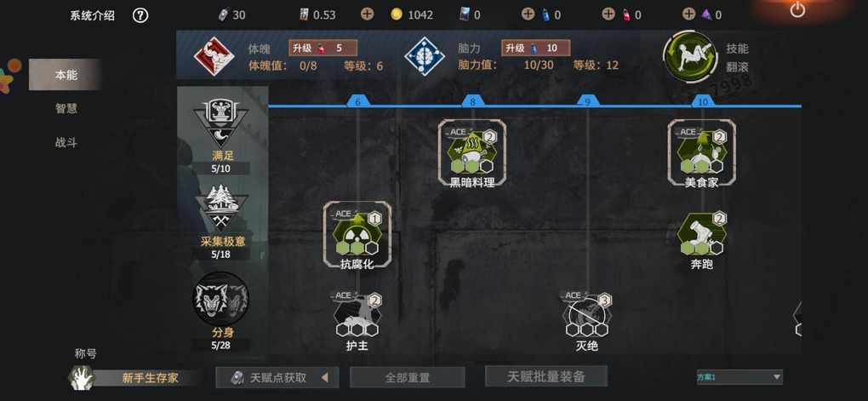Open the 护主 talent icon
Viewport: 868px width, 401px height.
coord(357,317)
